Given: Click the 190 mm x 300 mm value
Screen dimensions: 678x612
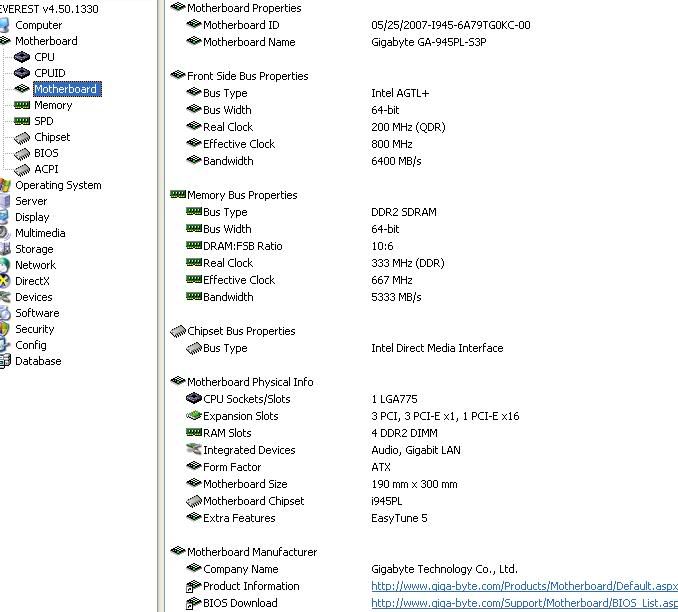Looking at the screenshot, I should pyautogui.click(x=414, y=484).
